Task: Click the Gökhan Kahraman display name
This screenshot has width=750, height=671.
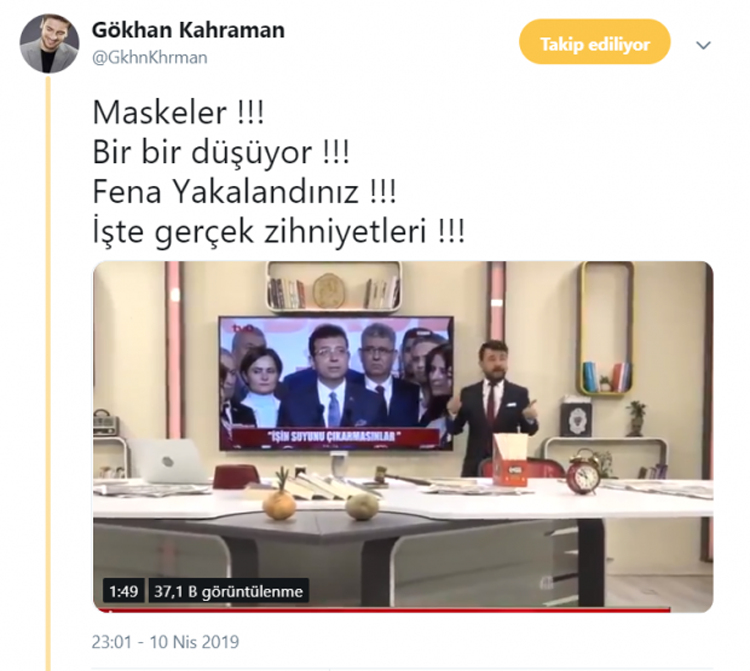Action: [x=188, y=30]
